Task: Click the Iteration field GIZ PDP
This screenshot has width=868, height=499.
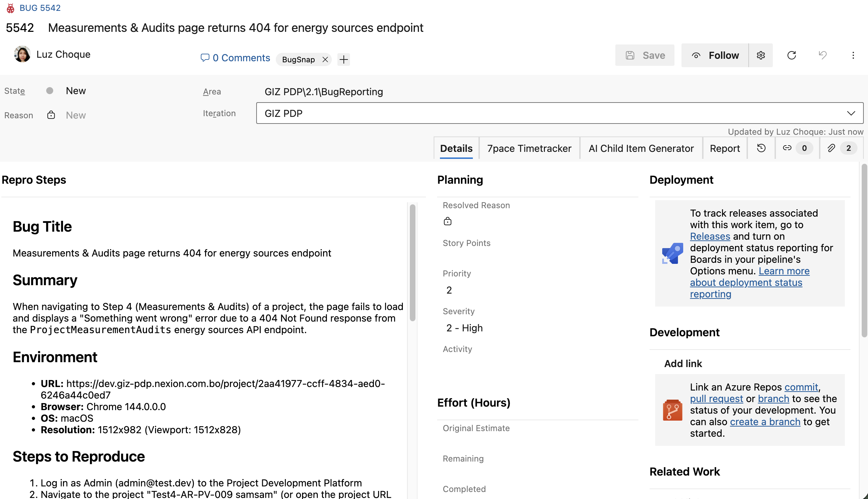Action: (560, 113)
